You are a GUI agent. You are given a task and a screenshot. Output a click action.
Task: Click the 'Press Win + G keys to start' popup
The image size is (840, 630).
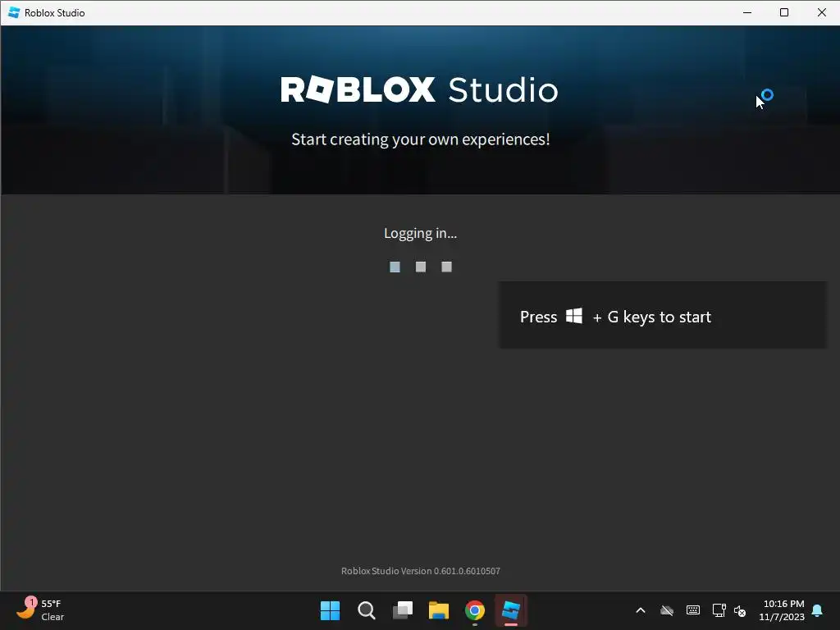coord(663,316)
